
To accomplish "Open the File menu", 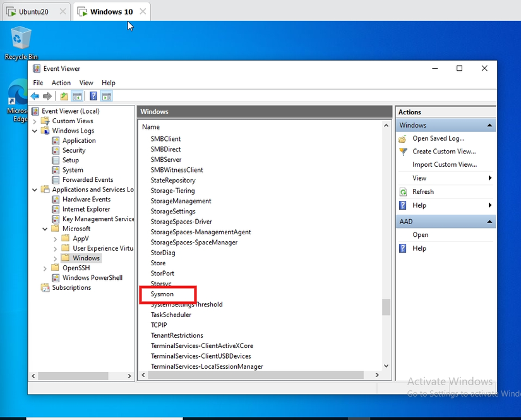I will (38, 83).
